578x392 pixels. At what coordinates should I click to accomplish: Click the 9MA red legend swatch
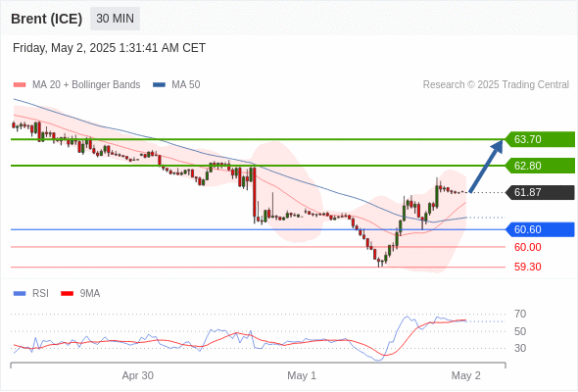(x=67, y=294)
